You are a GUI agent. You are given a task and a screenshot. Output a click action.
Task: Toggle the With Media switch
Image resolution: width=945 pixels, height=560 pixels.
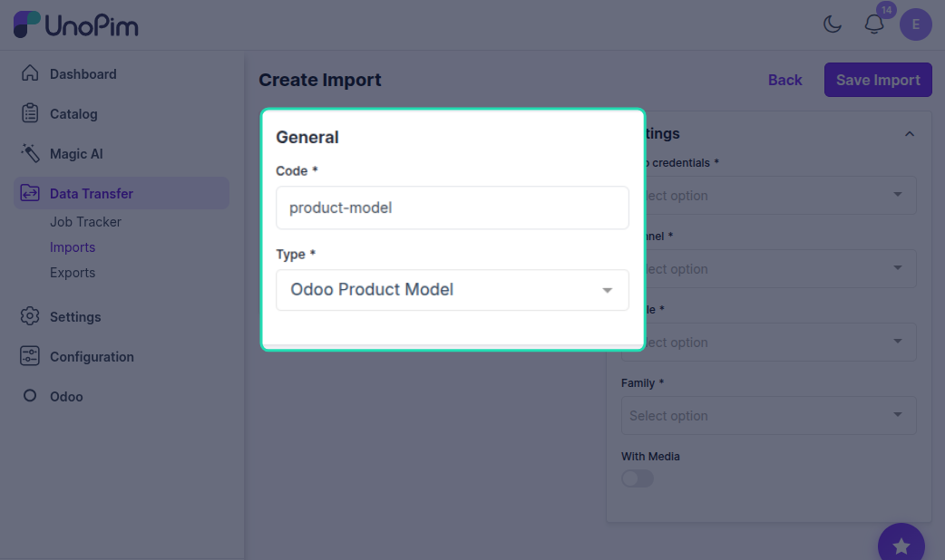(637, 478)
